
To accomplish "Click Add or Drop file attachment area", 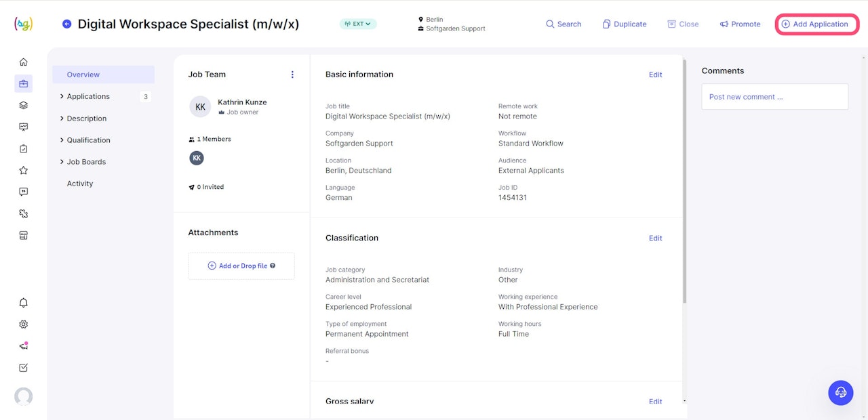I will 241,266.
